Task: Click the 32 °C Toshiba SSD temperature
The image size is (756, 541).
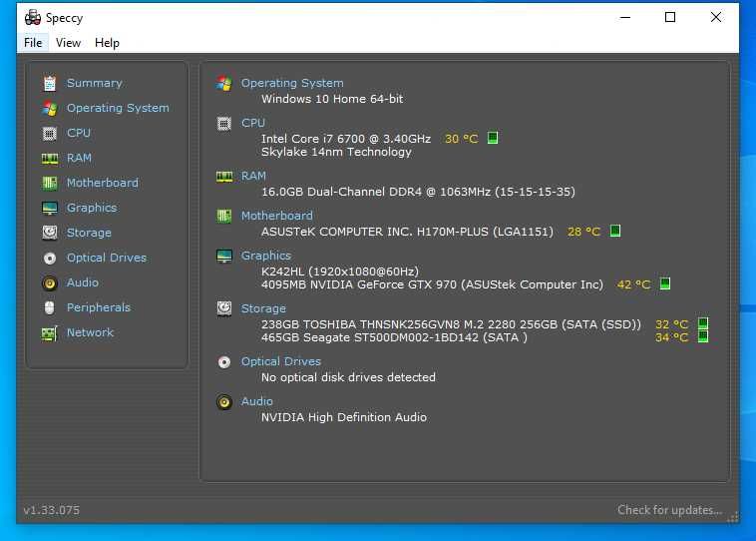Action: [x=671, y=324]
